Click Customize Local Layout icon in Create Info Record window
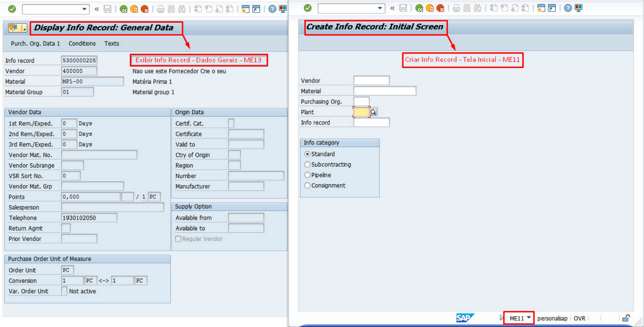Screen dimensions: 644x327 pyautogui.click(x=578, y=8)
